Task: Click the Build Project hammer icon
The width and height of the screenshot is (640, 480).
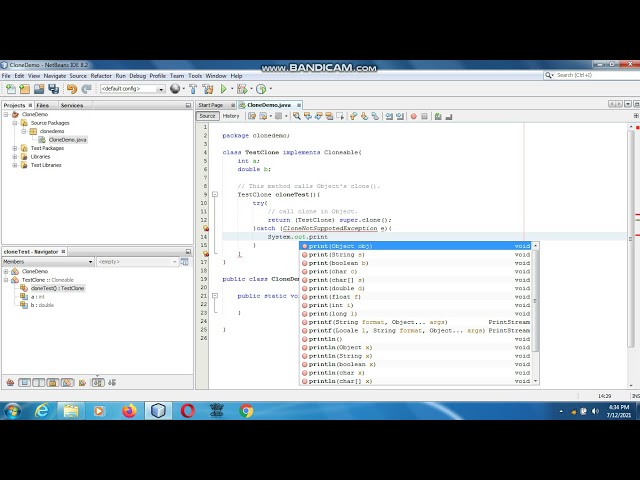Action: tap(193, 89)
